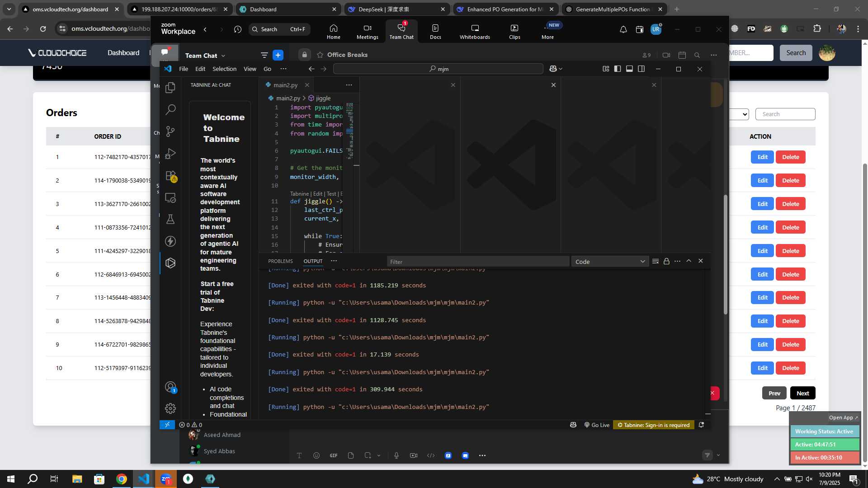Viewport: 868px width, 488px height.
Task: Go to the Next orders page
Action: 802,393
